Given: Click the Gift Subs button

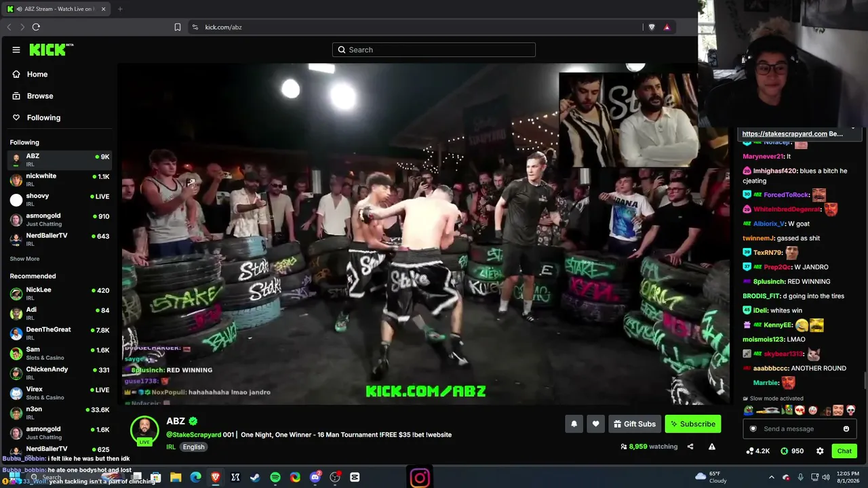Looking at the screenshot, I should (x=635, y=424).
